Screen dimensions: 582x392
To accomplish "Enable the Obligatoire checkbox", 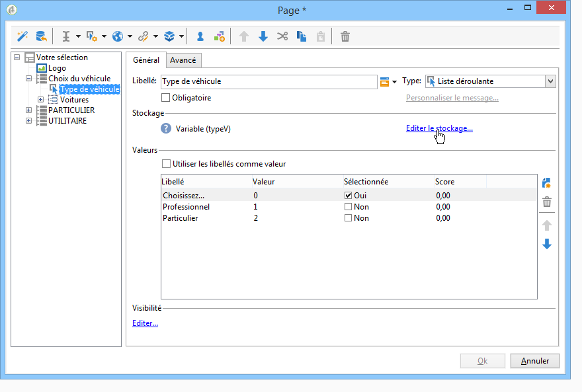I will (x=166, y=98).
